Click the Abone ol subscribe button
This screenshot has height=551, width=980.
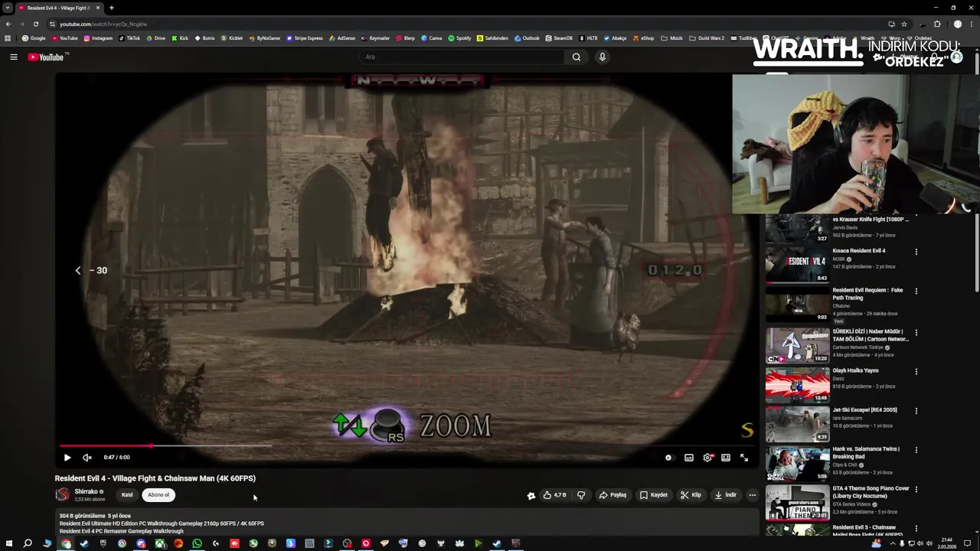pyautogui.click(x=158, y=495)
